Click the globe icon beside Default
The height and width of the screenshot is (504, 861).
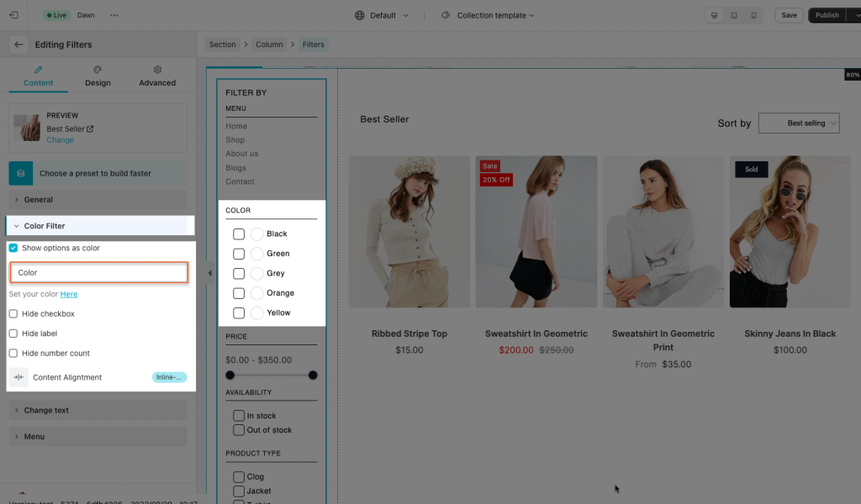point(360,15)
